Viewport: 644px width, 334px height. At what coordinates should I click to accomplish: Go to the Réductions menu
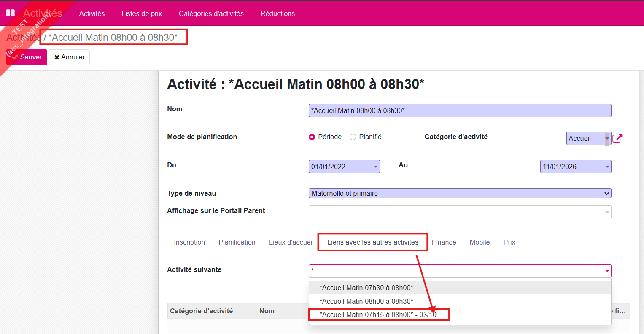[278, 13]
